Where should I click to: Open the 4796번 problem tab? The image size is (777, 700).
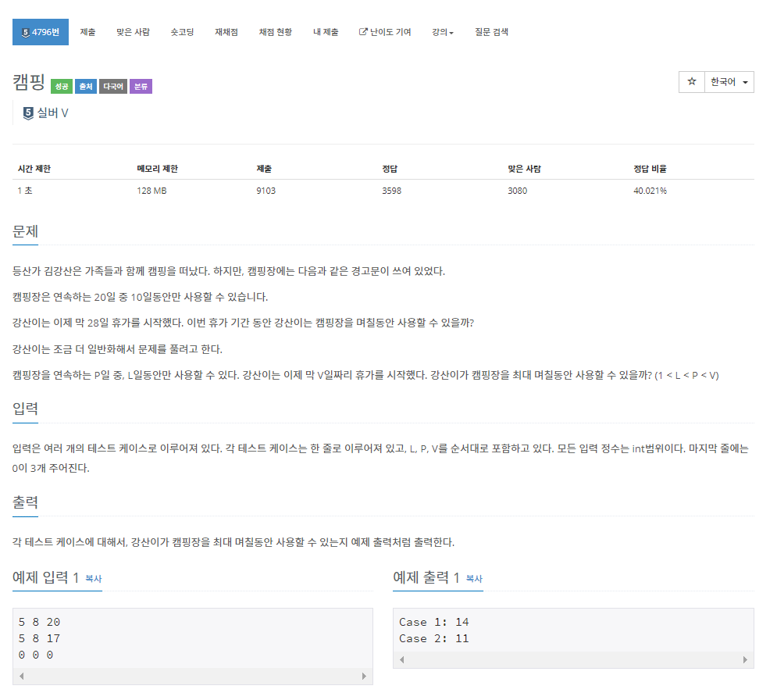coord(41,32)
